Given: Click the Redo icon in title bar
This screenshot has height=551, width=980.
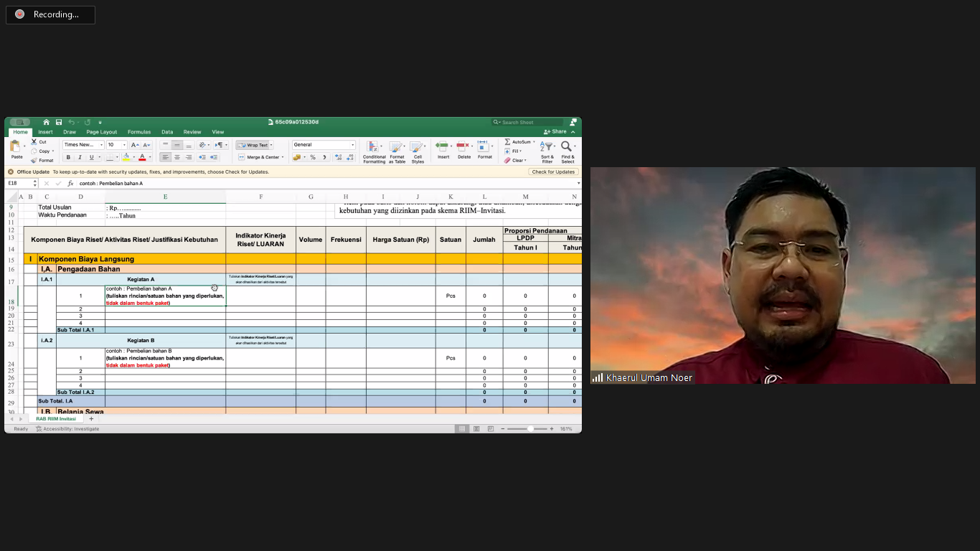Looking at the screenshot, I should pos(88,122).
